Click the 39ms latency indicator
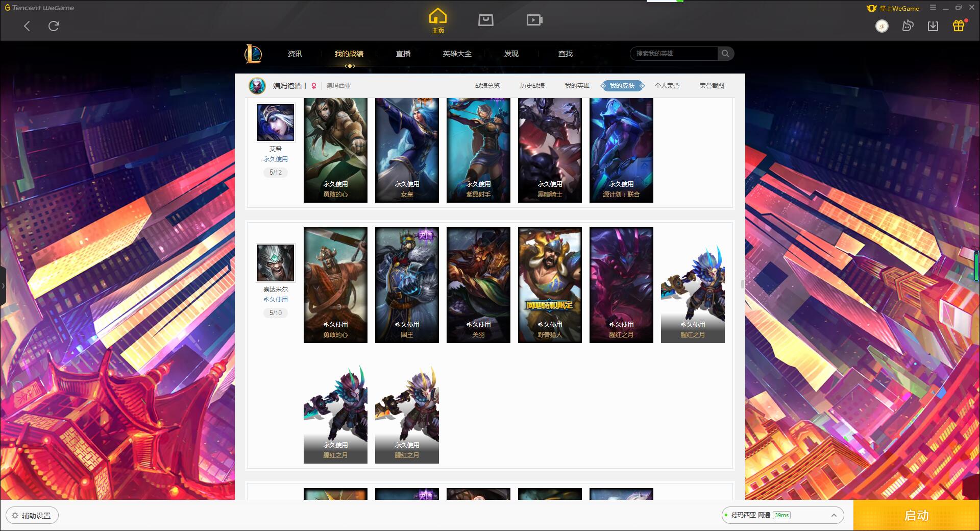 pyautogui.click(x=781, y=515)
